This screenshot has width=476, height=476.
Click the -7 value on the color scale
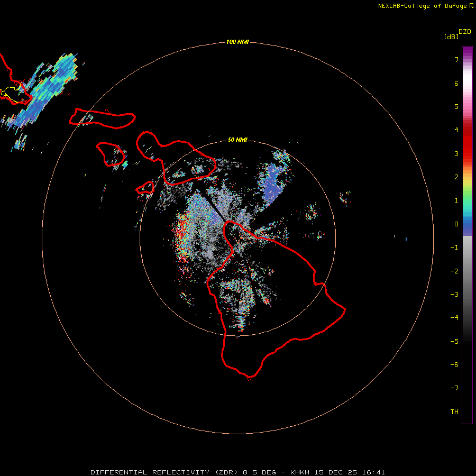pyautogui.click(x=454, y=388)
